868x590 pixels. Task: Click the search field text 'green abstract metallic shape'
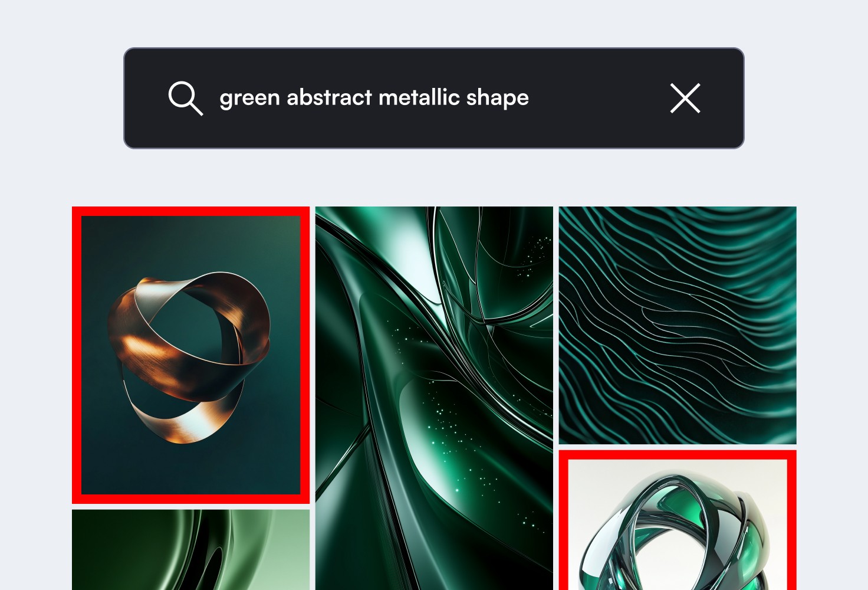(374, 98)
